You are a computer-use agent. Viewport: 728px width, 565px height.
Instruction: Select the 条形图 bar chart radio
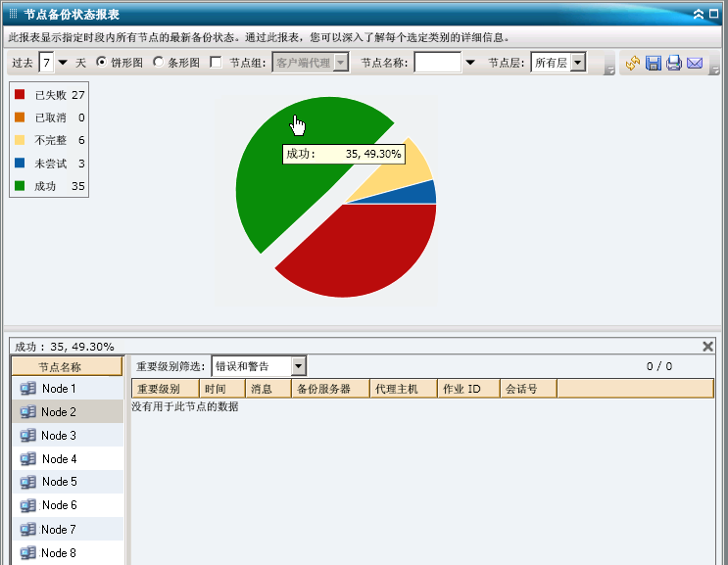click(159, 62)
